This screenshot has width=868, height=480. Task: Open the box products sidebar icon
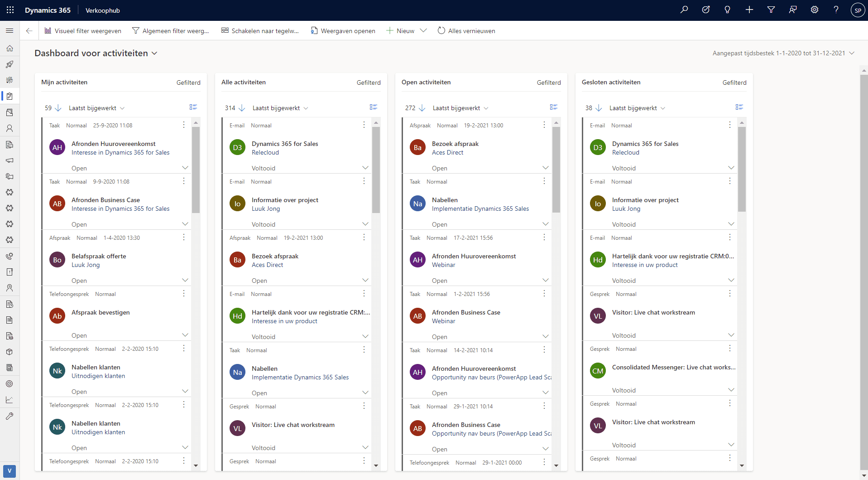(x=10, y=352)
